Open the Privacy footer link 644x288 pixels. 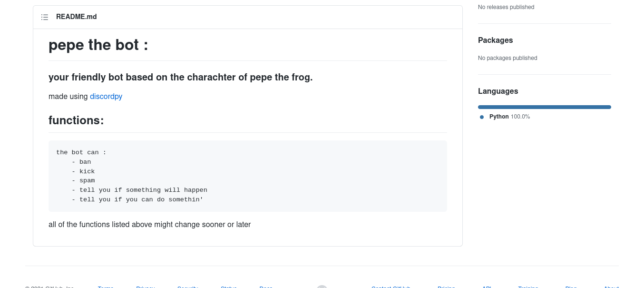point(146,287)
